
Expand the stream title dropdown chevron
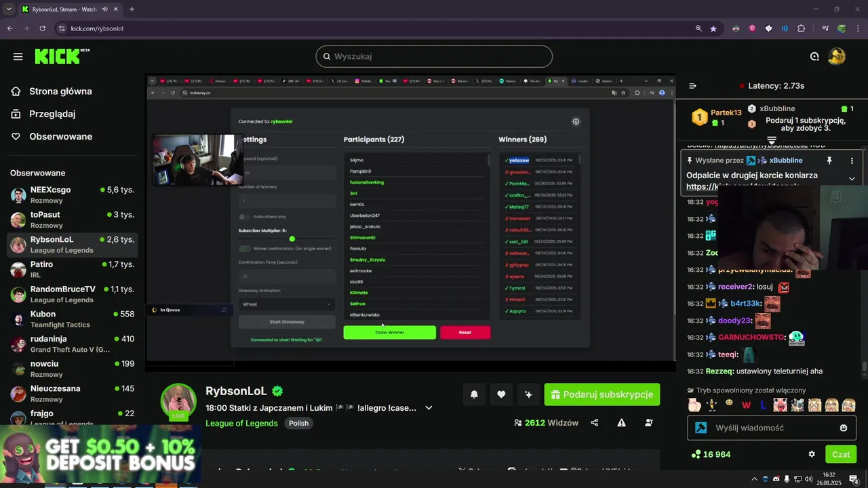pyautogui.click(x=429, y=408)
